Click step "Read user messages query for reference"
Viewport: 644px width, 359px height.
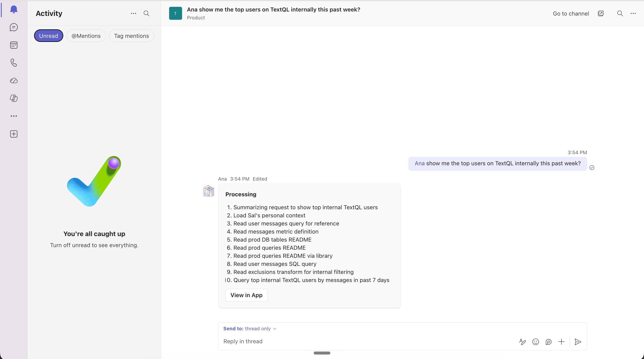click(286, 224)
